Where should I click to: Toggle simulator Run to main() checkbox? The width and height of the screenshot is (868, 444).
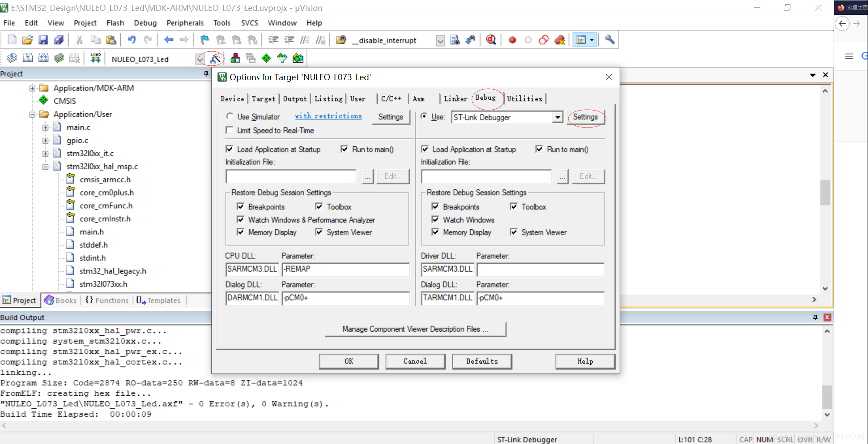point(345,149)
